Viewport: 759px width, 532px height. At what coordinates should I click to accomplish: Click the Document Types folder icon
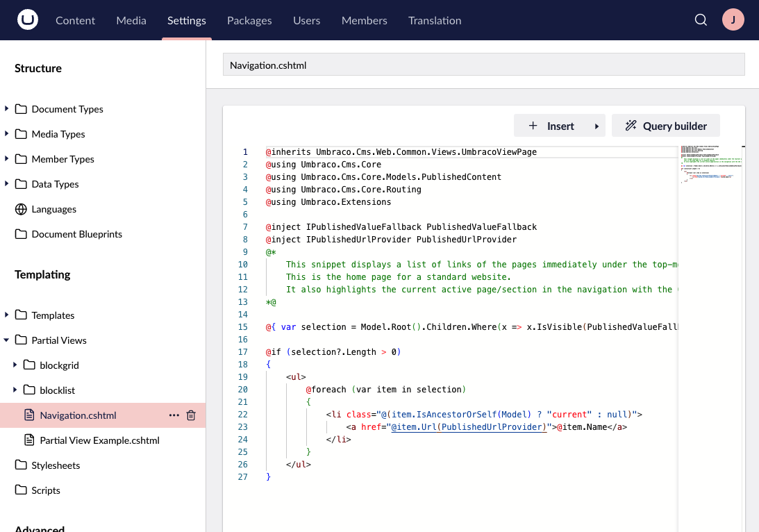21,109
